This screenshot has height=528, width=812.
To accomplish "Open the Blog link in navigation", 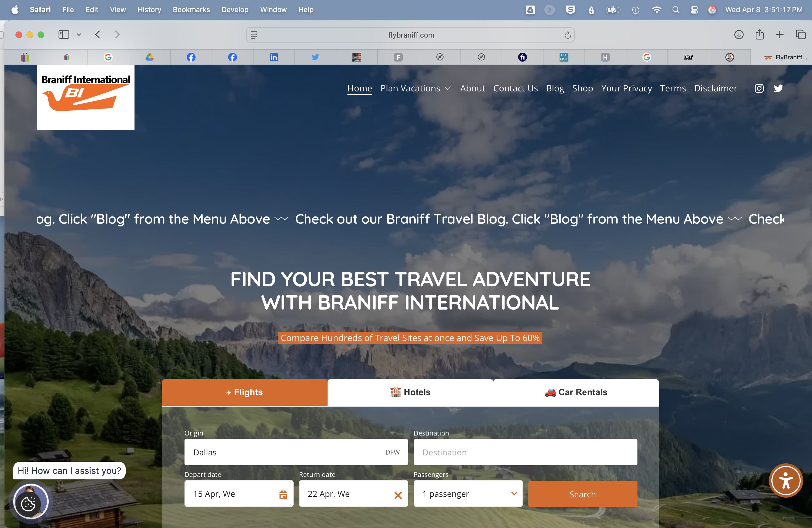I will [555, 88].
